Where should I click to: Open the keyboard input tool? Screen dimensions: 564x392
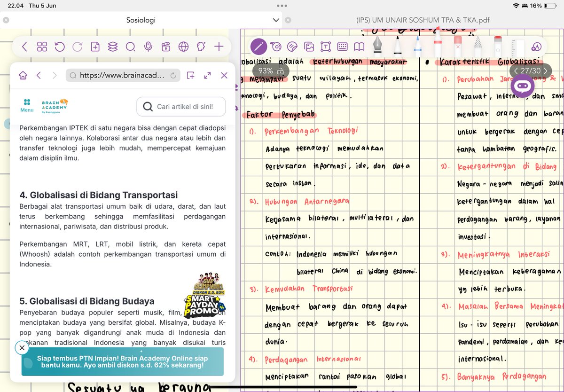click(x=342, y=47)
